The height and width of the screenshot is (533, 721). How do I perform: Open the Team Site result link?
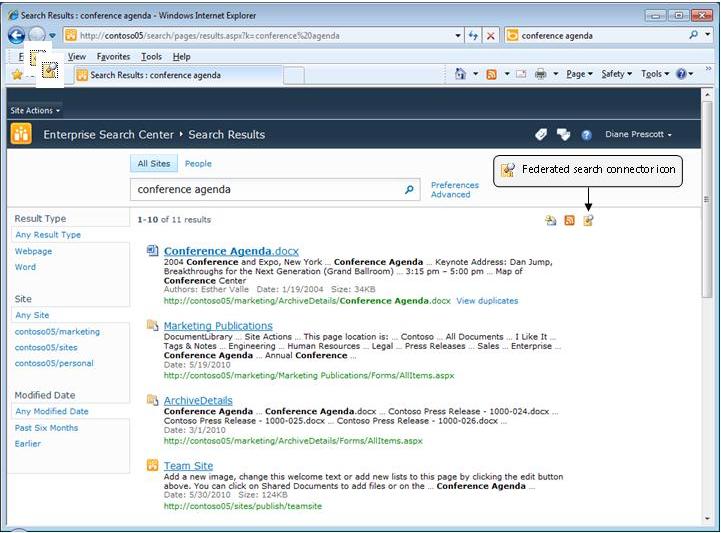click(x=189, y=465)
